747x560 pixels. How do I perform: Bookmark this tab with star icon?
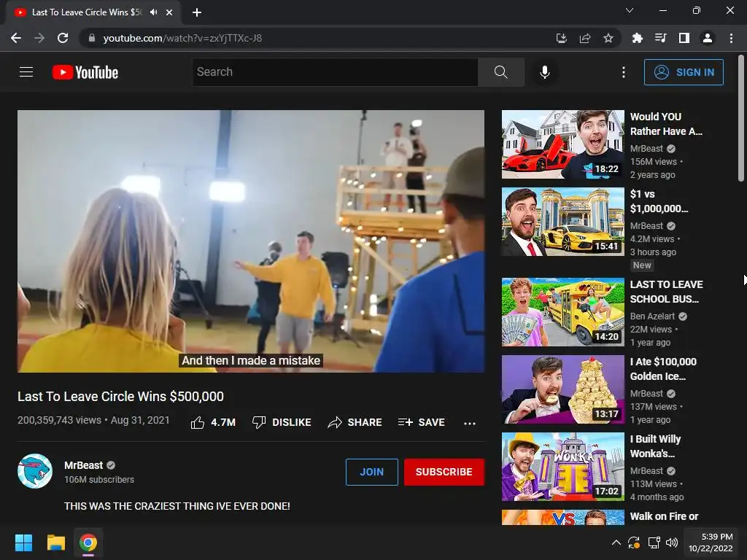(608, 38)
